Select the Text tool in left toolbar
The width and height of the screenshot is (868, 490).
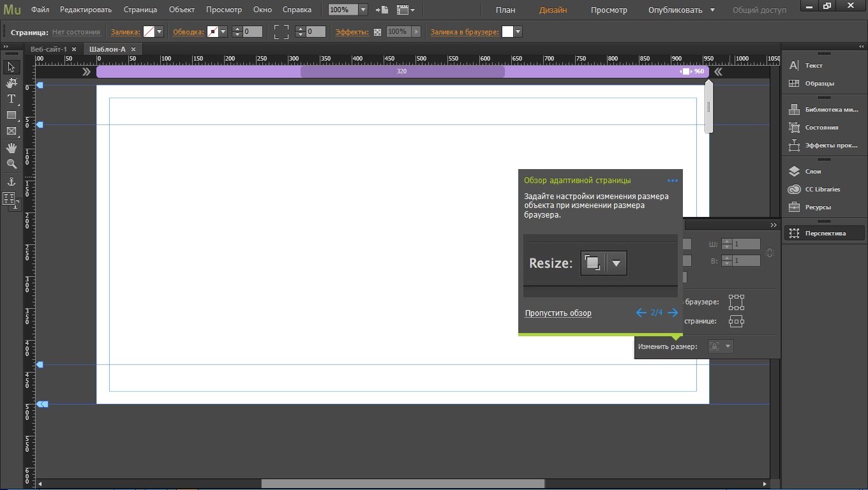pos(11,99)
